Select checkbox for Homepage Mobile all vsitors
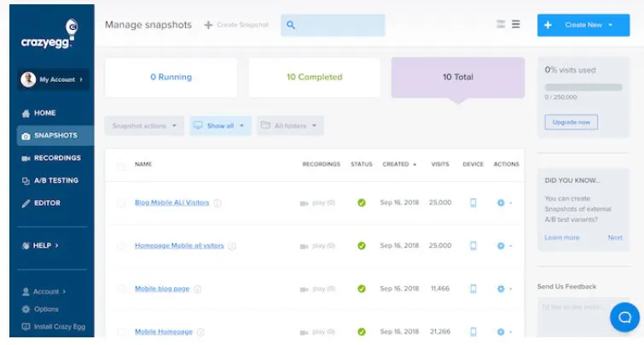The image size is (644, 345). point(121,246)
